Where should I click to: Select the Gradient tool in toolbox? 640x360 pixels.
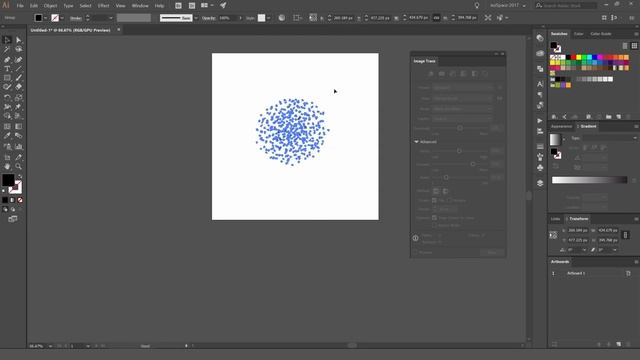18,127
